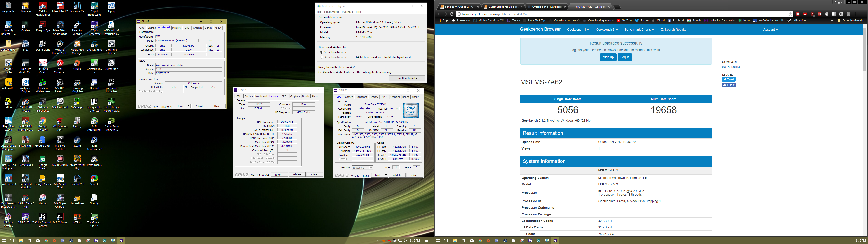Select 32-bit benchmarks radio button

(321, 52)
